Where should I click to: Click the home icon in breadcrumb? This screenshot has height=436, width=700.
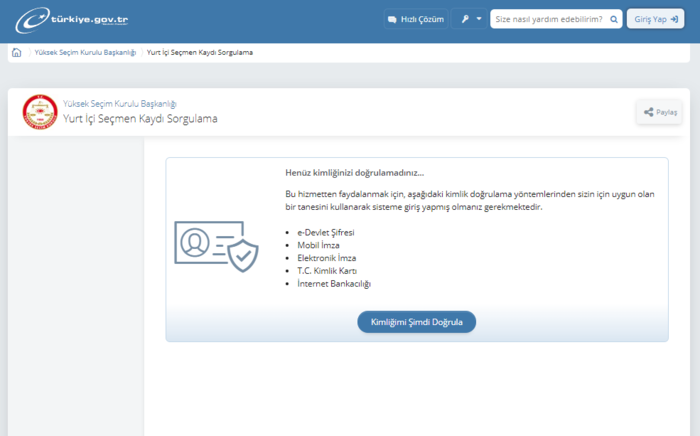pos(16,52)
